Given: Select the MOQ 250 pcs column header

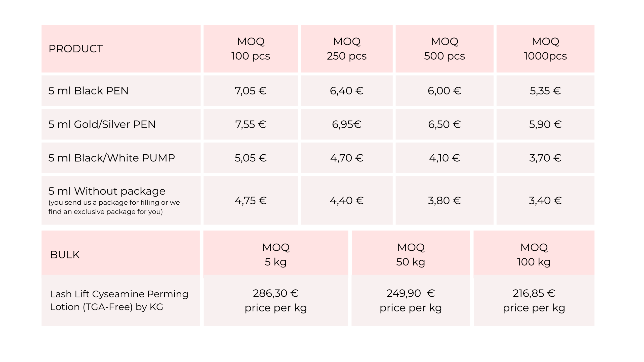Looking at the screenshot, I should tap(347, 49).
